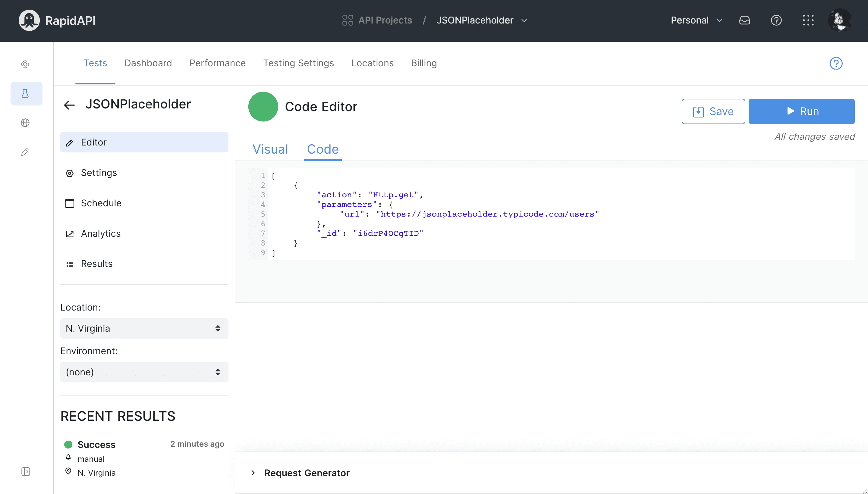Click the "2 minutes ago" timestamp
The width and height of the screenshot is (868, 494).
point(197,444)
